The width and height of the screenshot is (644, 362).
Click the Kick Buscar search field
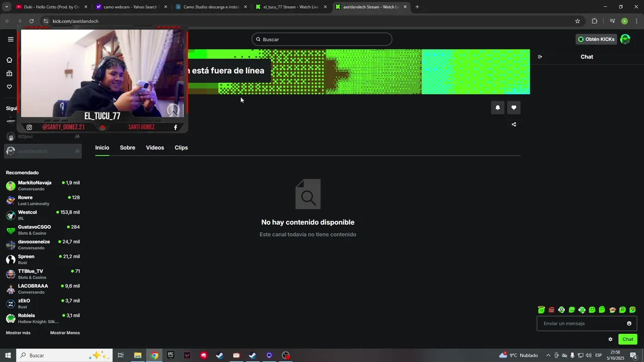tap(322, 39)
